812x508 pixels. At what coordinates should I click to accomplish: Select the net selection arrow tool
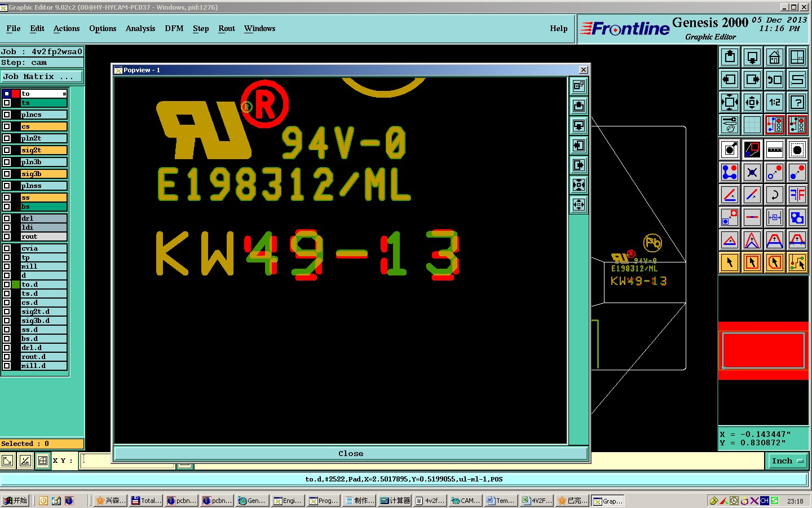point(797,262)
